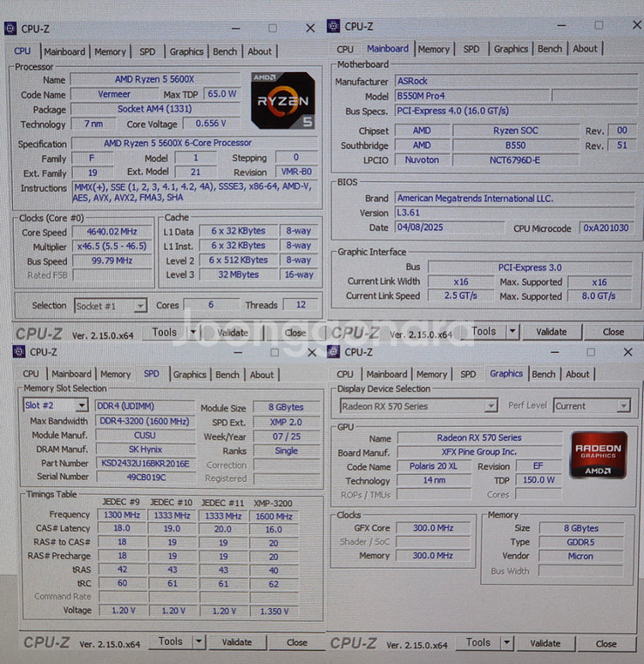This screenshot has height=664, width=644.
Task: Expand the Tools arrow in the SPD window
Action: point(198,642)
